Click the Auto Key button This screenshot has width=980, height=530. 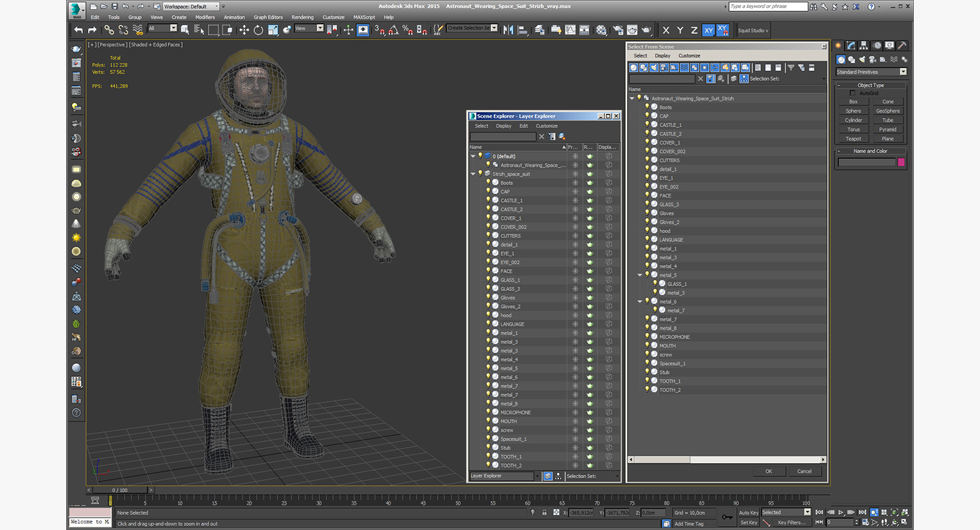point(749,513)
